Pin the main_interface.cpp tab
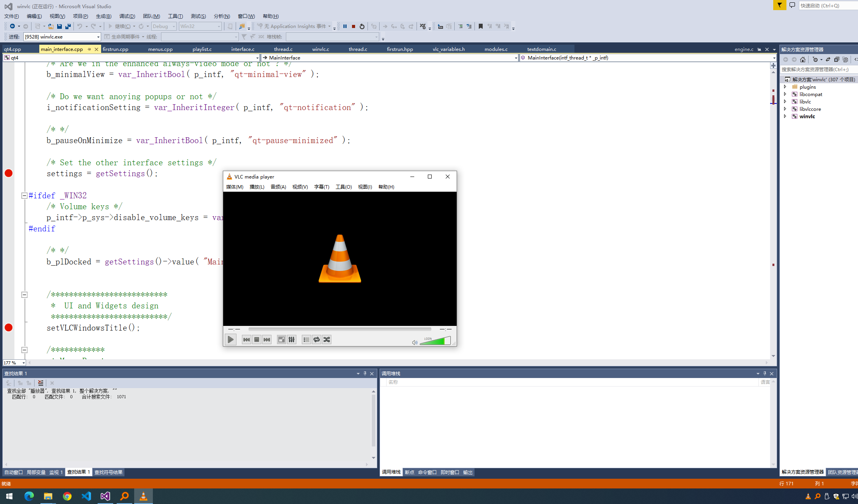 tap(89, 49)
